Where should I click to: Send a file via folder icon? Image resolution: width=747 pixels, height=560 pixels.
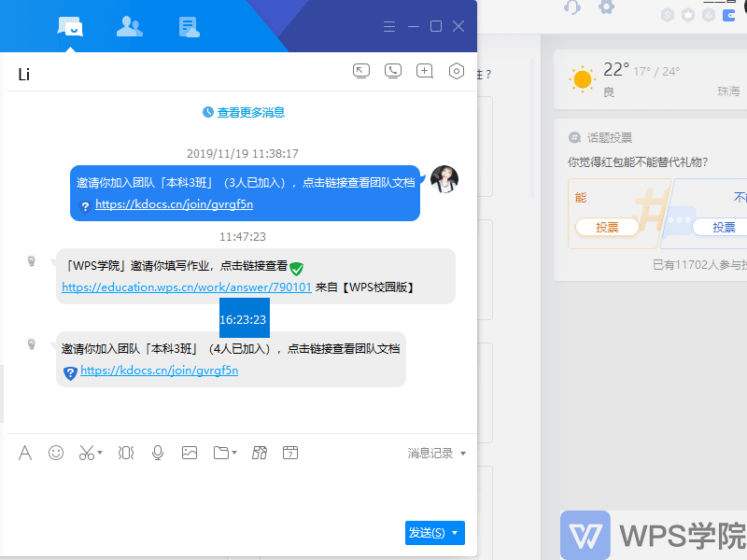pyautogui.click(x=221, y=453)
